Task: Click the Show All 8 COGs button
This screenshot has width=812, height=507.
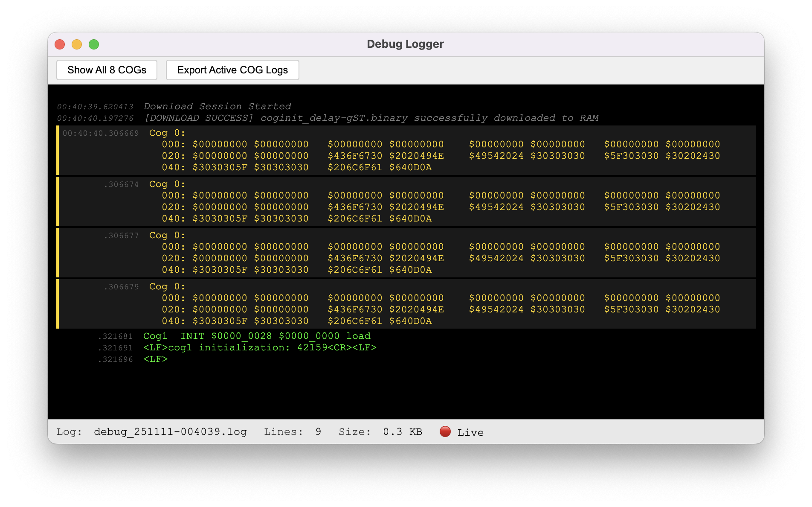Action: 107,70
